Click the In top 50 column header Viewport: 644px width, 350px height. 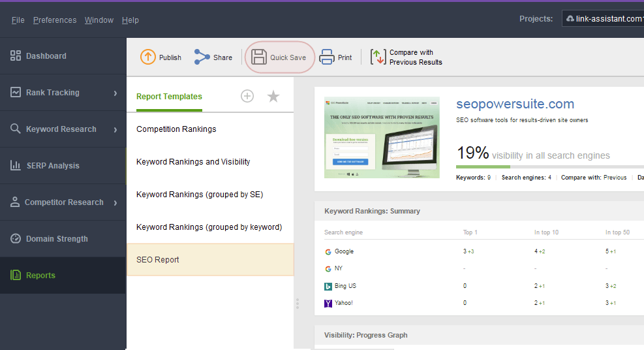[x=617, y=232]
